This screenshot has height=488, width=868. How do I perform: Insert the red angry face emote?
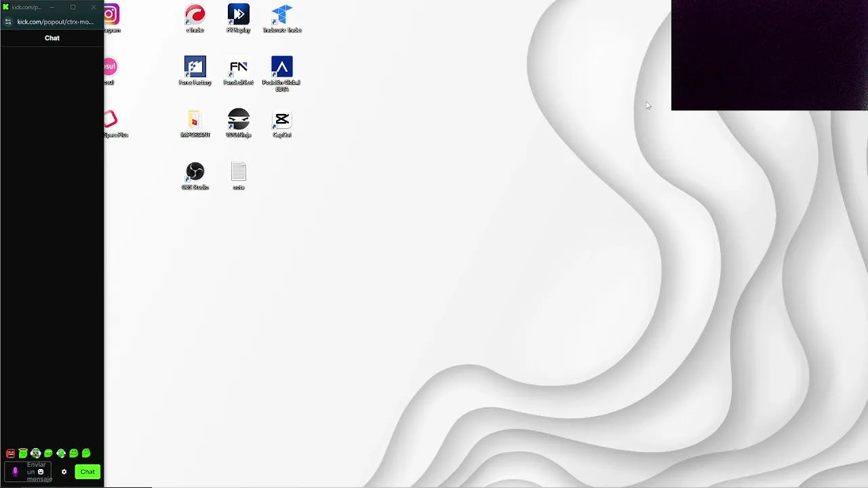pyautogui.click(x=10, y=453)
